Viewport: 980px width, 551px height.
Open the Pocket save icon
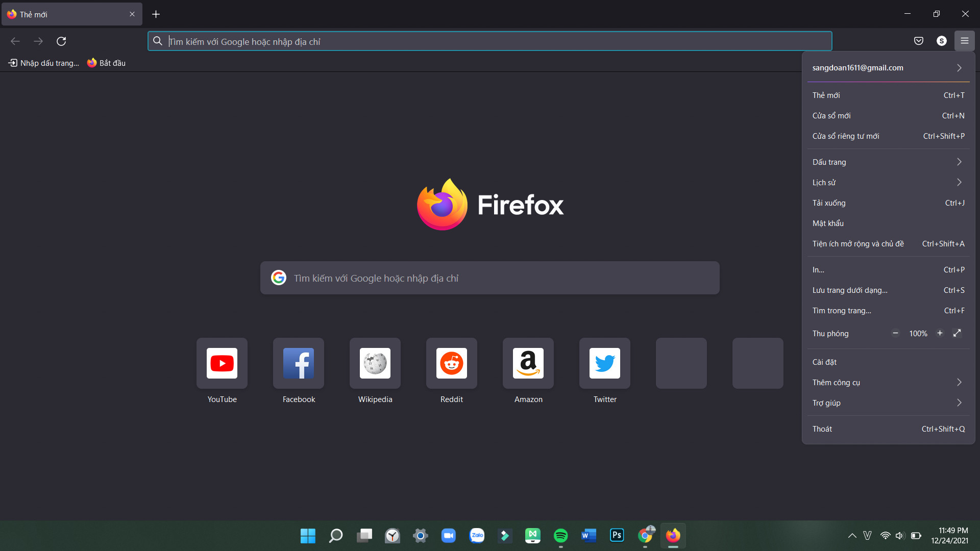(x=918, y=41)
